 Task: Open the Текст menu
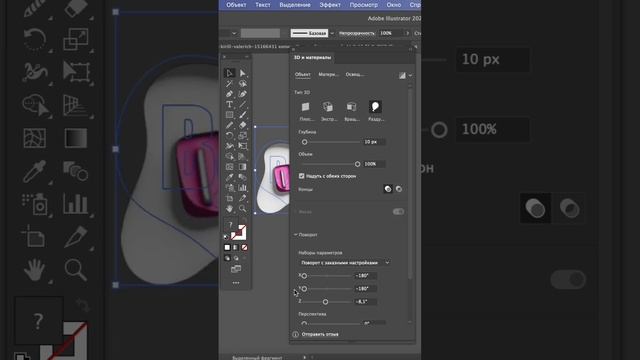[263, 5]
